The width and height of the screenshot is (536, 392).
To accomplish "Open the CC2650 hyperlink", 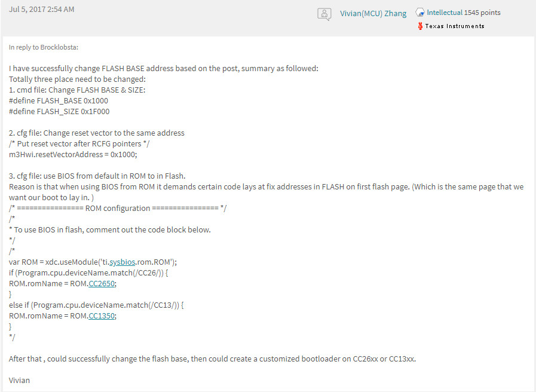I will pyautogui.click(x=102, y=284).
